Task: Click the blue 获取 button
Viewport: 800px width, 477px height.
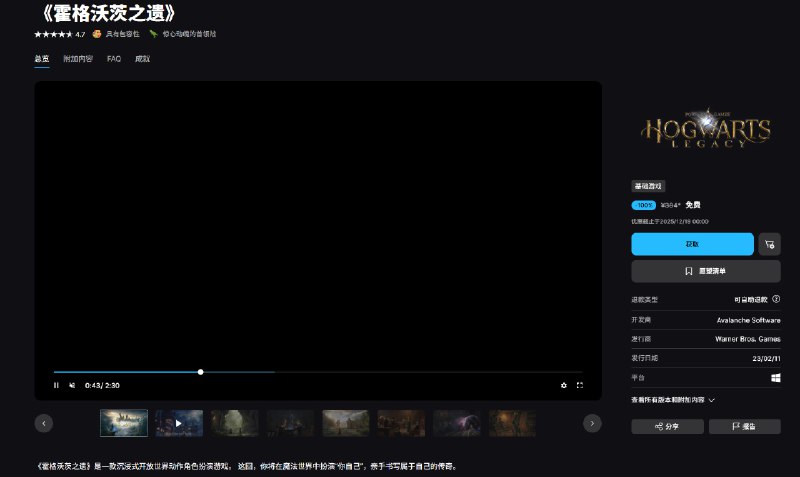Action: [692, 244]
